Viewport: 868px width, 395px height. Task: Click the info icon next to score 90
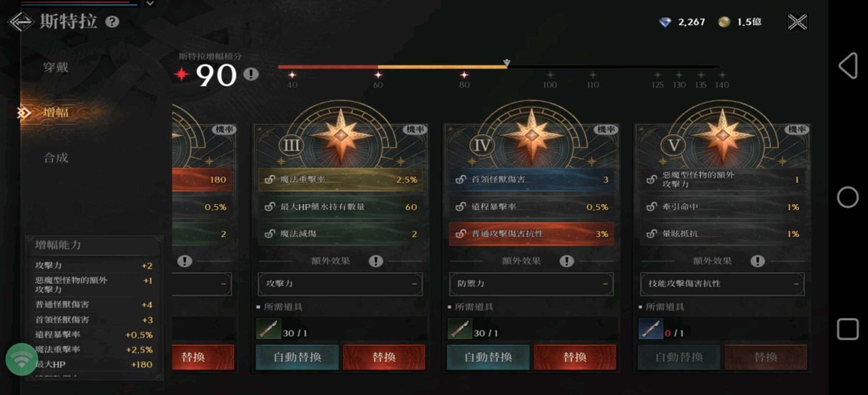(251, 74)
